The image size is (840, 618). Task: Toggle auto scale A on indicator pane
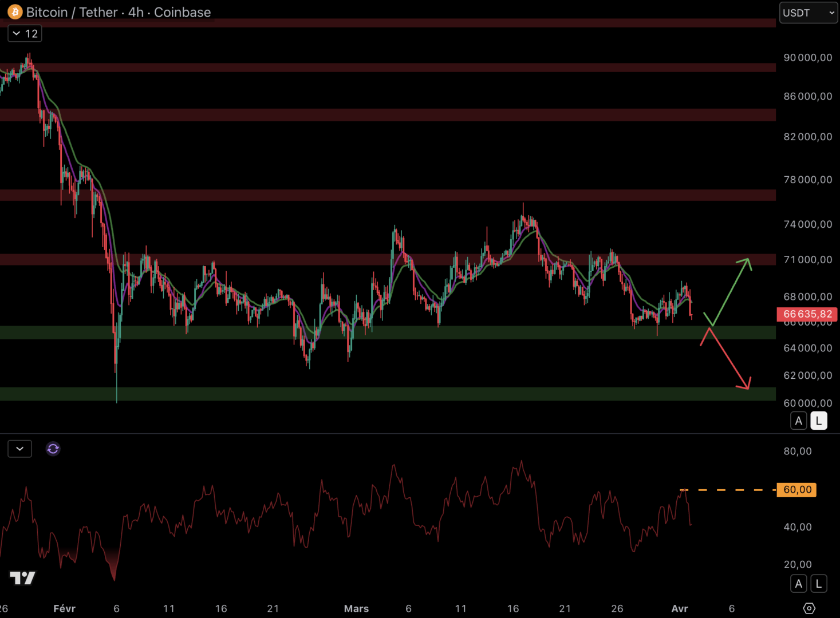[x=798, y=584]
